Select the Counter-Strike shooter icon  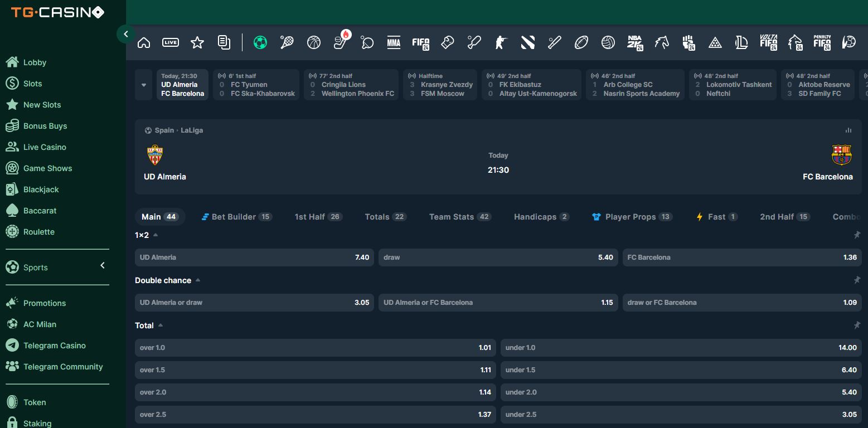501,42
